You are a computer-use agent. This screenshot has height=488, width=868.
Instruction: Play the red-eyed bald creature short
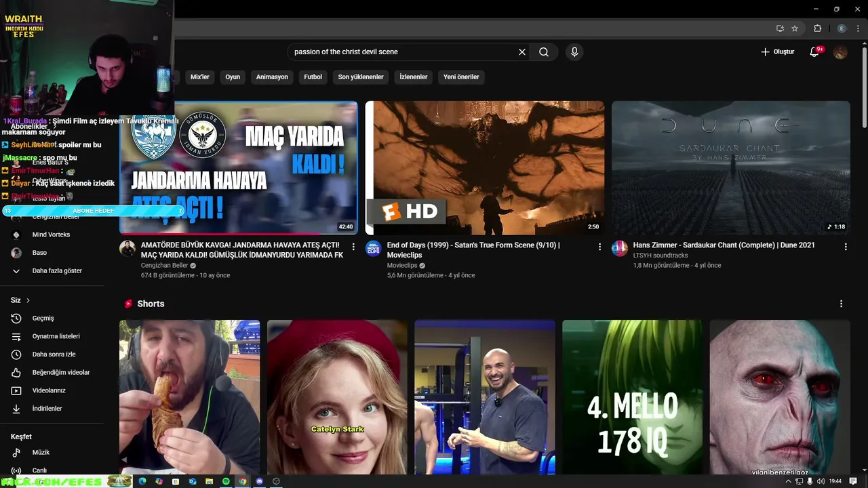(780, 396)
